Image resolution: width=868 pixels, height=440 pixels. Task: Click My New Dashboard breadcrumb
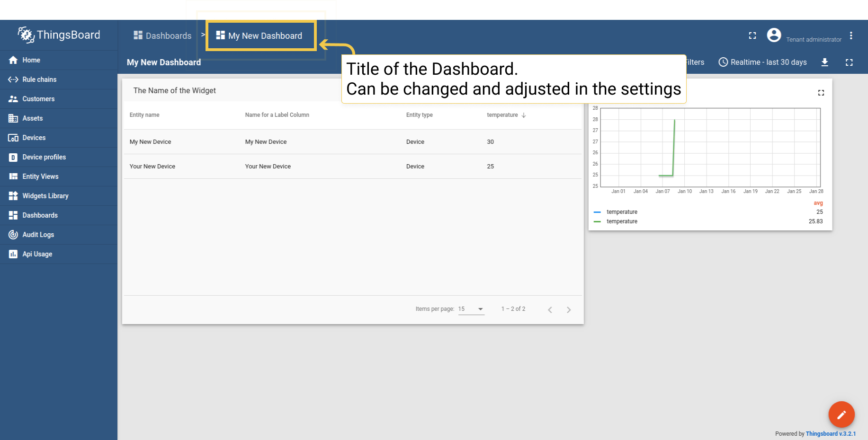pos(259,35)
